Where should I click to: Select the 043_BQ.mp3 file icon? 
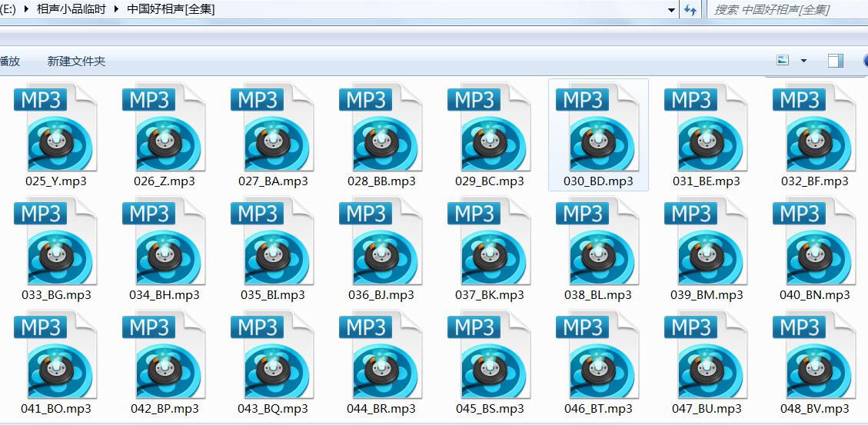point(272,356)
